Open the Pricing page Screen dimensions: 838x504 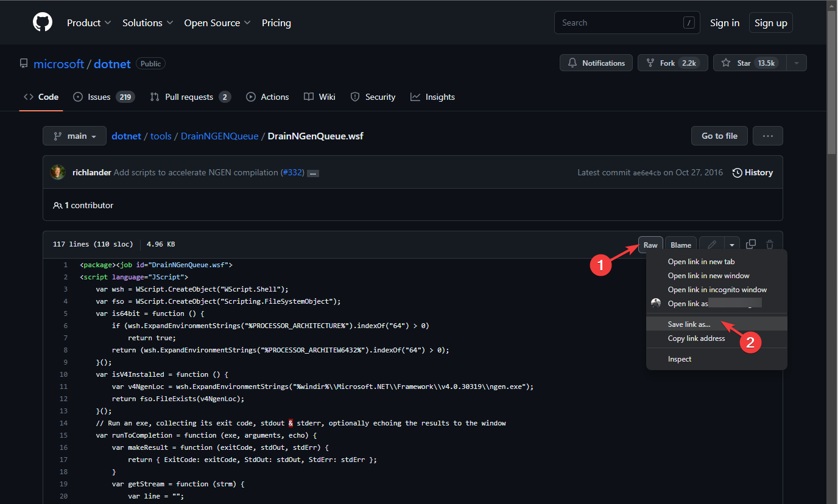tap(276, 23)
